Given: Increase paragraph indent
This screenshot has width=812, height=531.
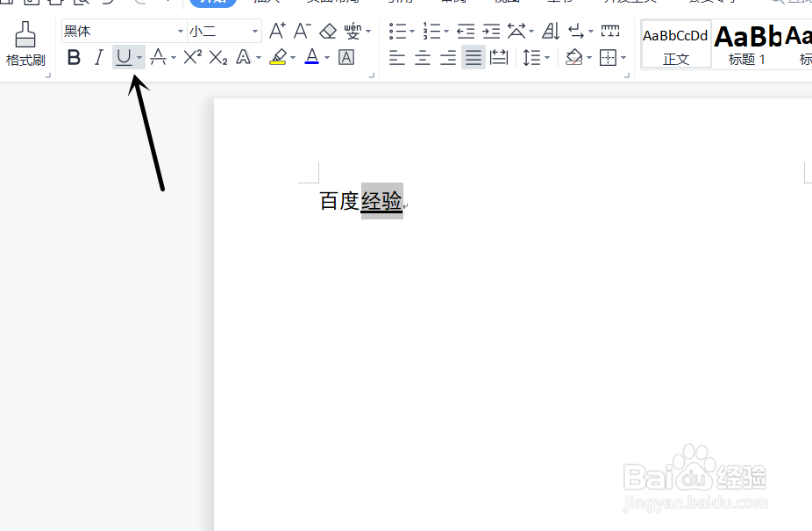Looking at the screenshot, I should [491, 32].
